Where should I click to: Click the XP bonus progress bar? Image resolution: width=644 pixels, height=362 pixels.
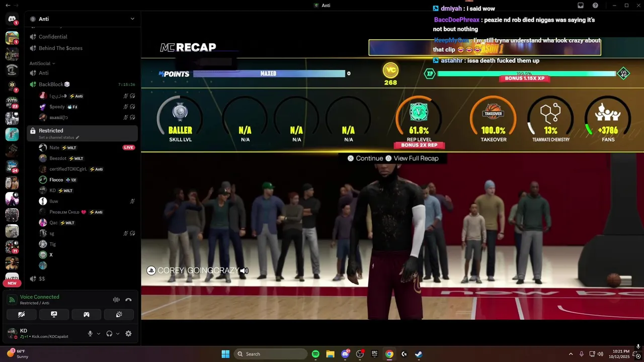(526, 73)
